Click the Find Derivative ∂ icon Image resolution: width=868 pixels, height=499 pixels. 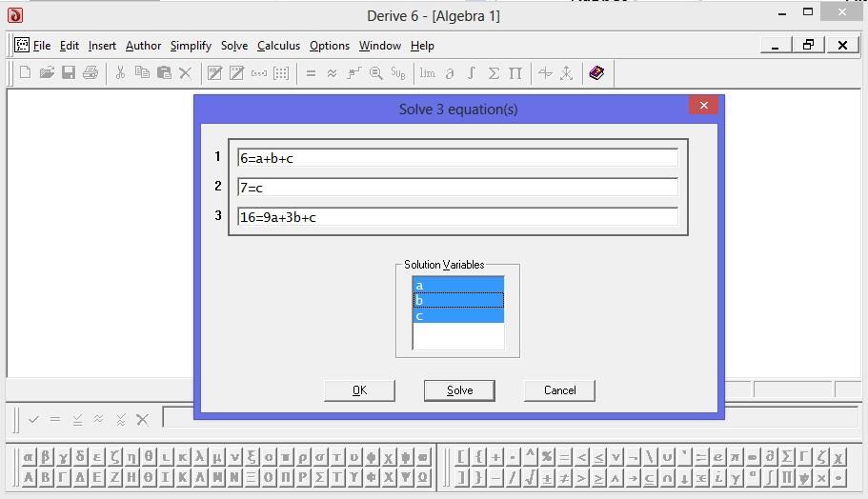[x=450, y=72]
